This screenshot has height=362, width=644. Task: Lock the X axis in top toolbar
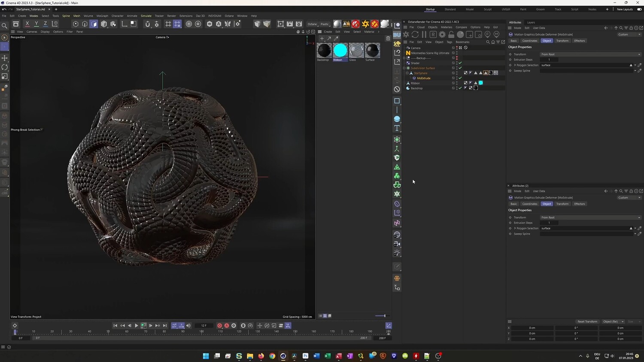(27, 24)
